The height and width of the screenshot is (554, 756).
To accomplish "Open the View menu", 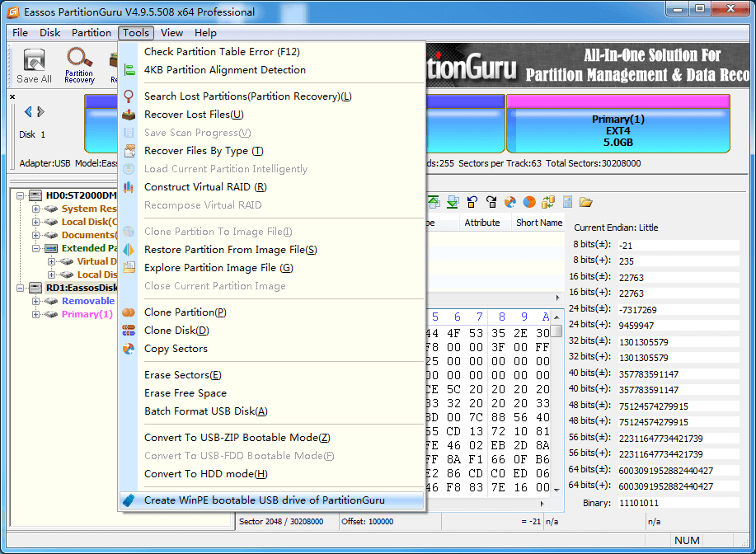I will pyautogui.click(x=171, y=33).
